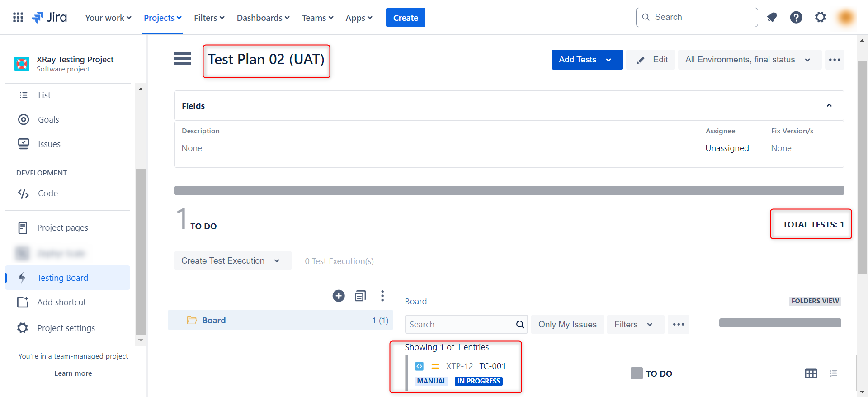Image resolution: width=868 pixels, height=397 pixels.
Task: Collapse the Fields section chevron
Action: (829, 105)
